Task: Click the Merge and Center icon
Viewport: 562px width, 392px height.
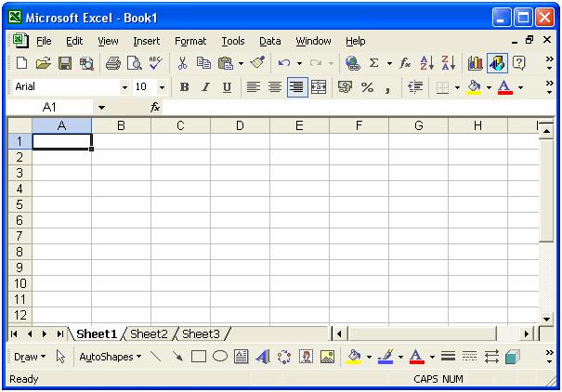Action: 319,87
